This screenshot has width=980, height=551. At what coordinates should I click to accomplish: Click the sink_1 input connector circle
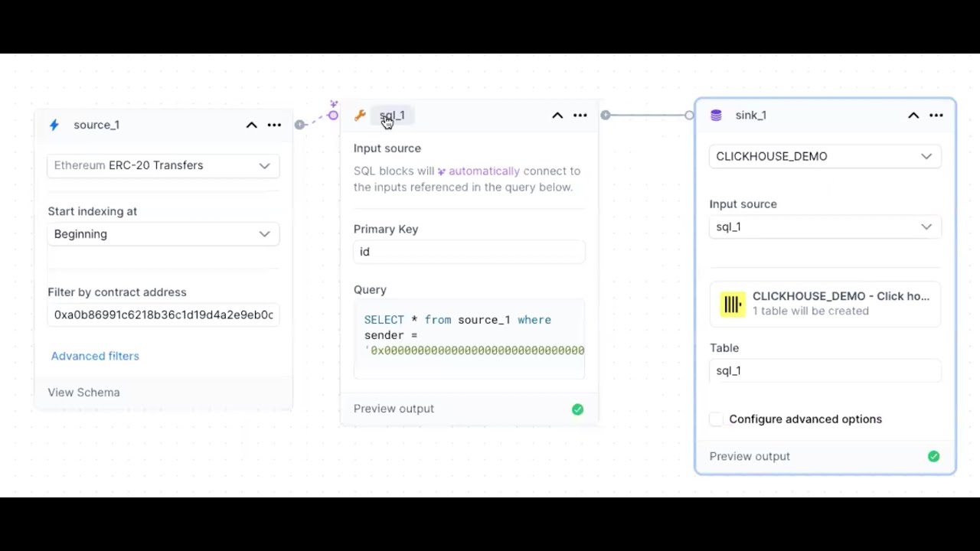689,116
